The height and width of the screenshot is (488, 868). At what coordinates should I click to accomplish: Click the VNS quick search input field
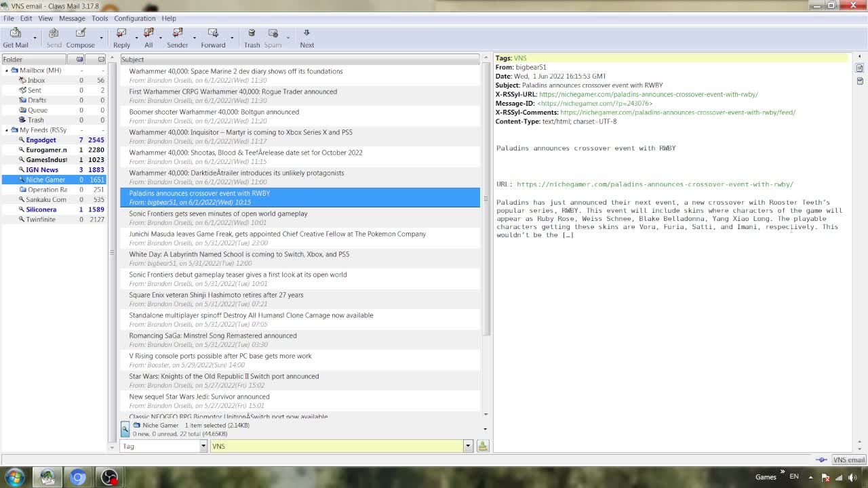(337, 446)
